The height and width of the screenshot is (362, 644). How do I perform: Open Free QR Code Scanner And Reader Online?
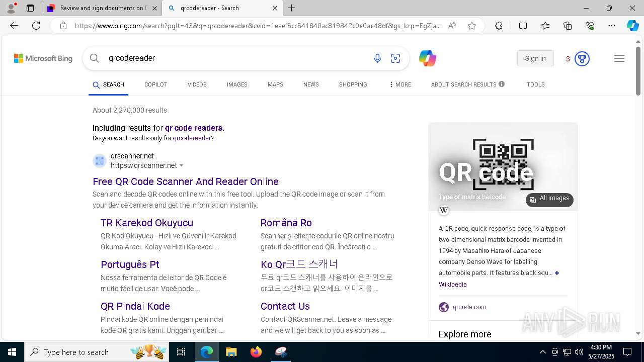186,182
